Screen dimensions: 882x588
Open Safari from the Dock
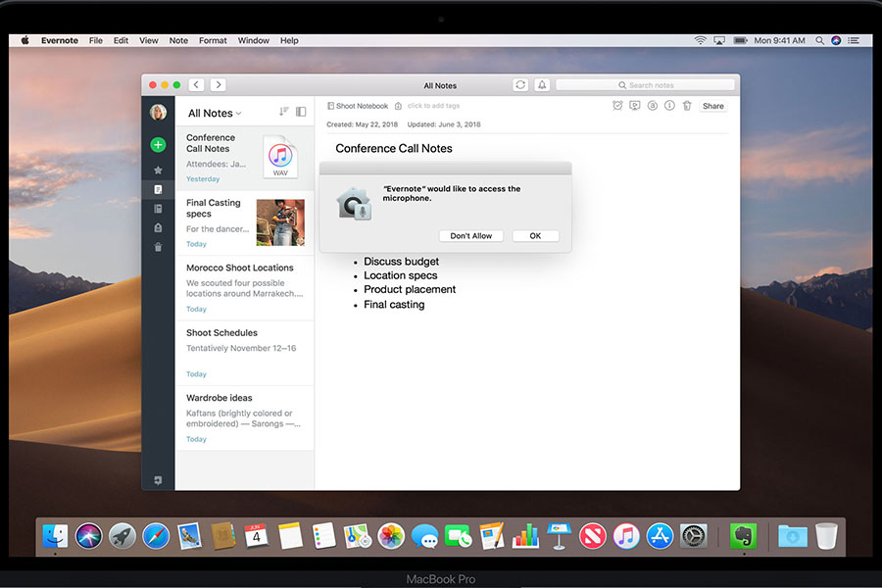click(x=156, y=536)
